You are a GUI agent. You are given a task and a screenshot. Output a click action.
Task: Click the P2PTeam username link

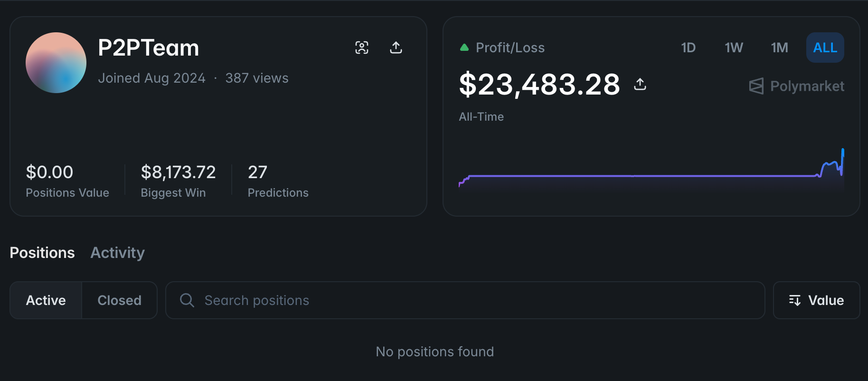click(x=149, y=48)
